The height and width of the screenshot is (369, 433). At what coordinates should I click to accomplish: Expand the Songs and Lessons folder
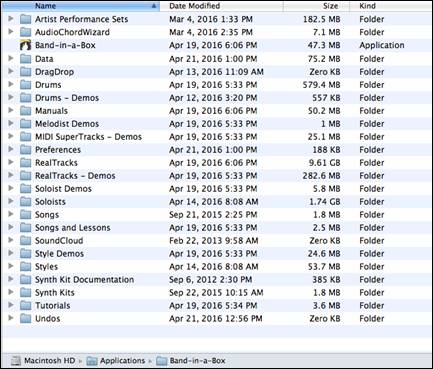(x=11, y=227)
